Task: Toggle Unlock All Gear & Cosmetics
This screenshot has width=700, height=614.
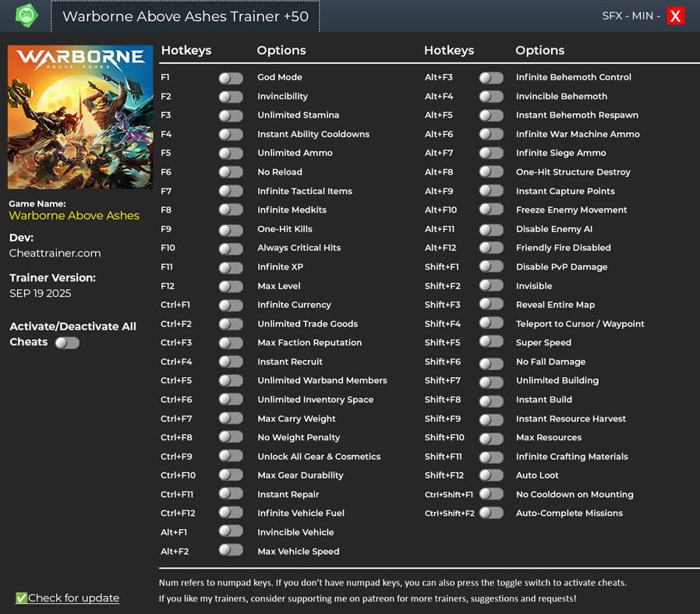Action: 231,457
